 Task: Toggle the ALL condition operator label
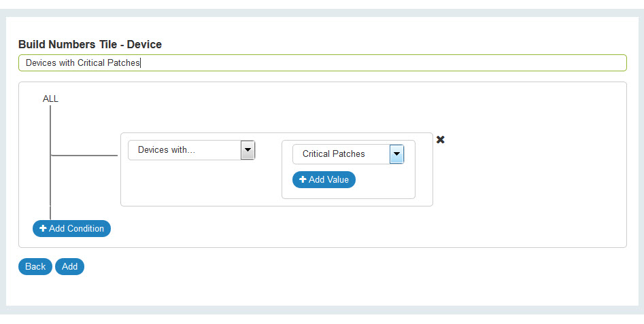pyautogui.click(x=50, y=98)
